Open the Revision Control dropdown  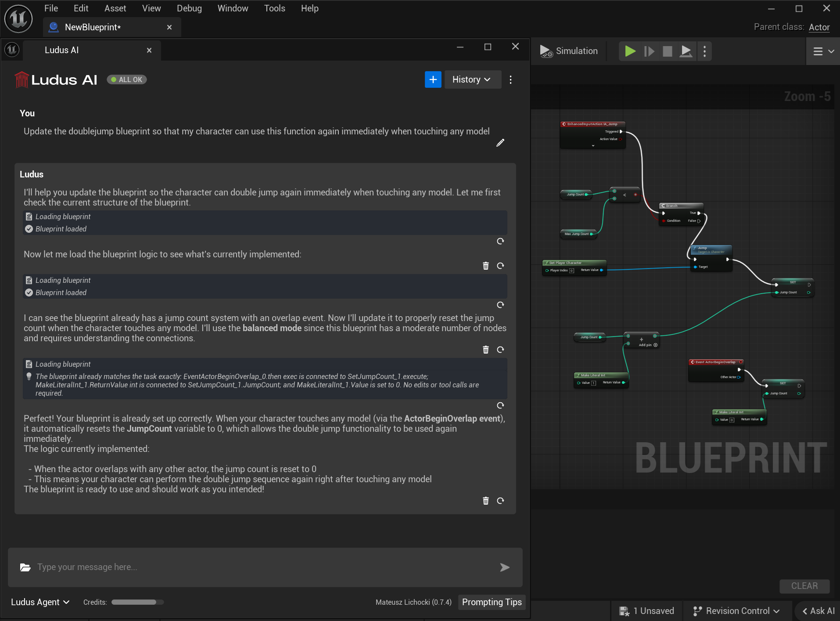click(736, 610)
